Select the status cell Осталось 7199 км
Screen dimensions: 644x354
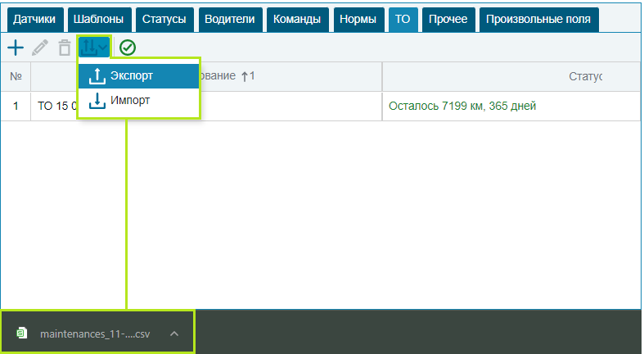click(462, 106)
